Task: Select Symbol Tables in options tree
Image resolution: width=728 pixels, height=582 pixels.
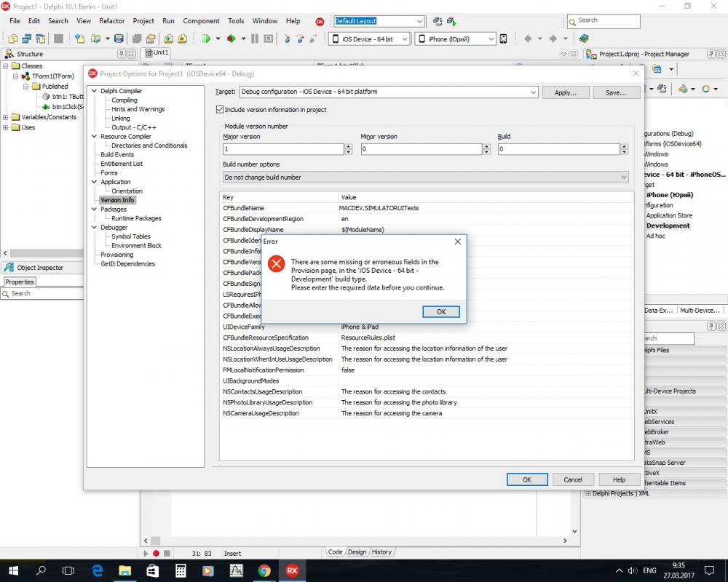Action: (x=131, y=236)
